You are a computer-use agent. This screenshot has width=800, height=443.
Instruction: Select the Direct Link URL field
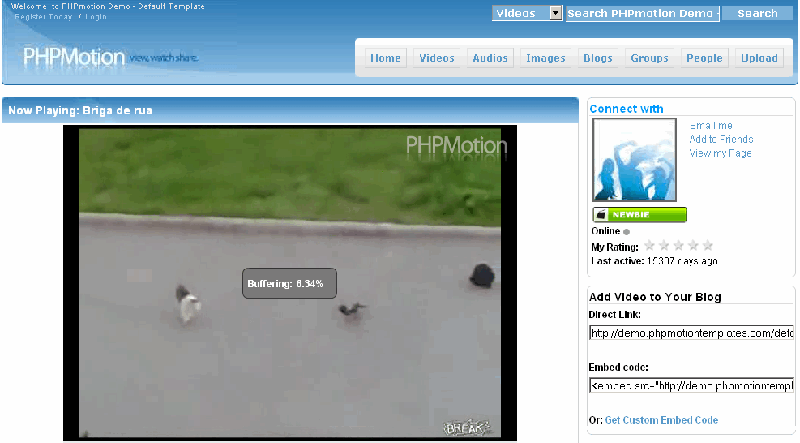(691, 333)
